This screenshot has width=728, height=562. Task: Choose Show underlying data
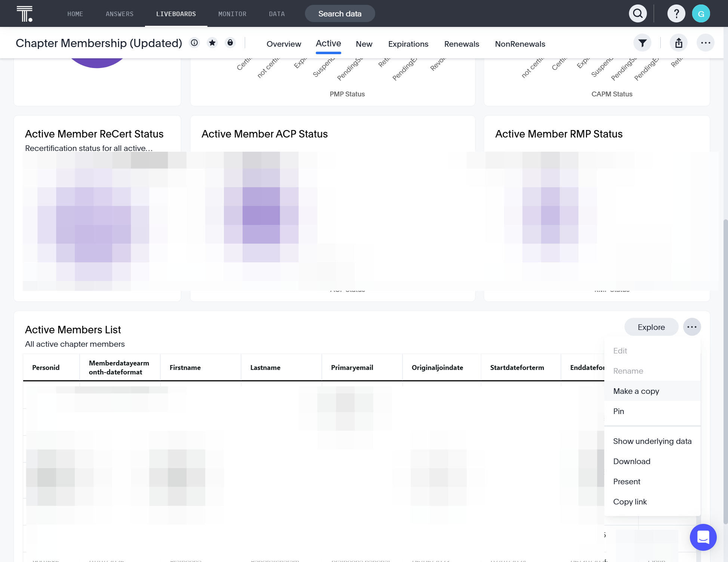click(653, 441)
